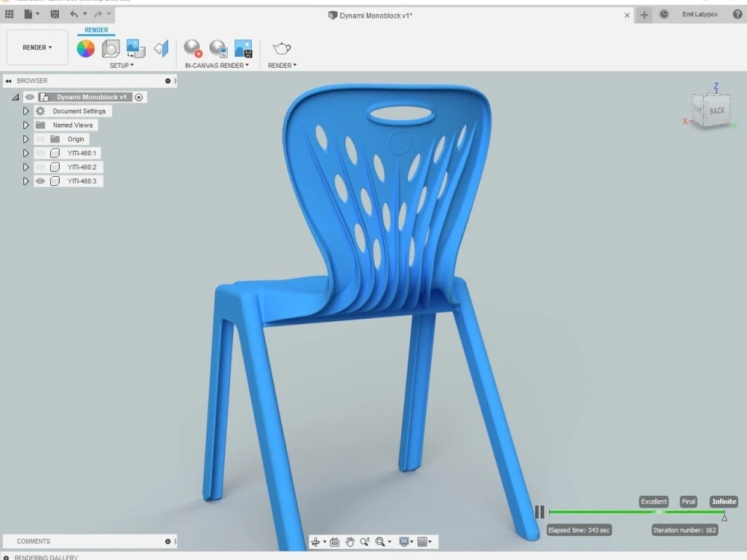
Task: Redo the last action
Action: tap(98, 14)
